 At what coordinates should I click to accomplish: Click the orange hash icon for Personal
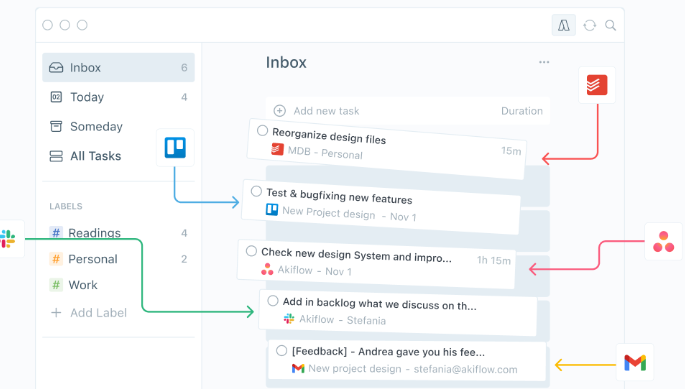coord(56,259)
